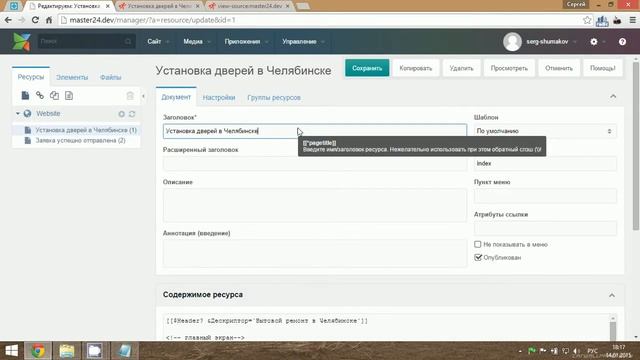The width and height of the screenshot is (640, 360).
Task: Toggle 'Не показывать в меню' checkbox
Action: pos(478,244)
